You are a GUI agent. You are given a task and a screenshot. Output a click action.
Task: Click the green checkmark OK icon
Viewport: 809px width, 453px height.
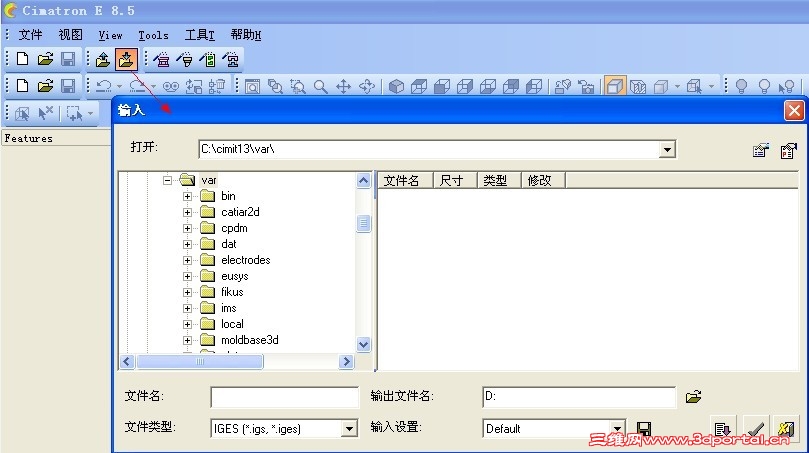coord(755,428)
